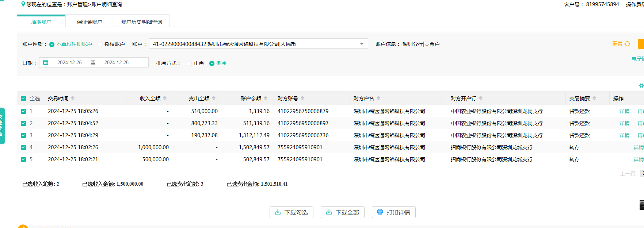
Task: Click the location pin icon
Action: (23, 4)
